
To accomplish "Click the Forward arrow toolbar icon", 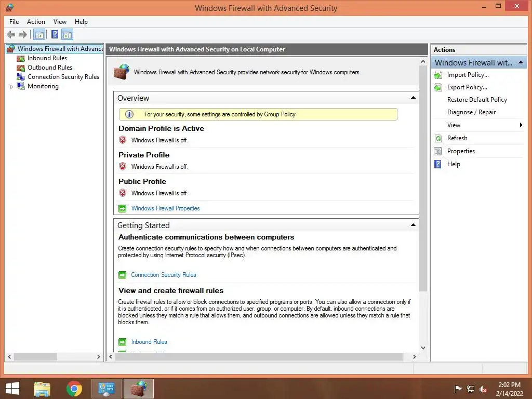I will point(23,34).
